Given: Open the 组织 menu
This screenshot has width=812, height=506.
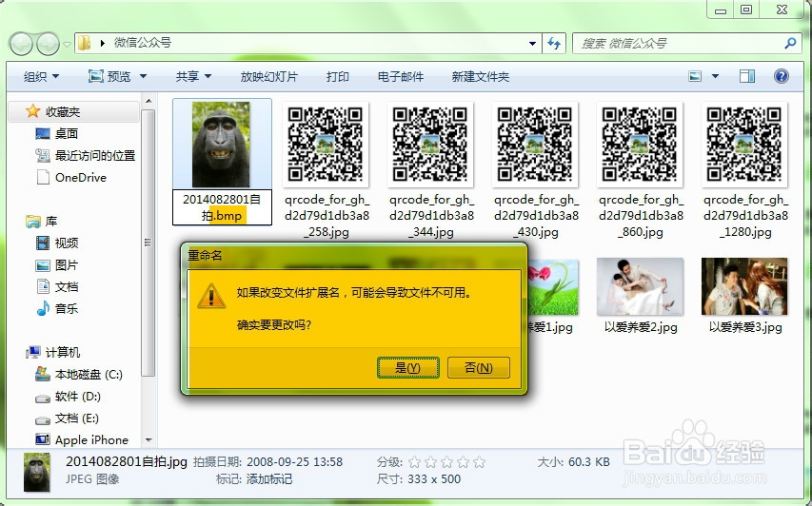Looking at the screenshot, I should pyautogui.click(x=42, y=77).
